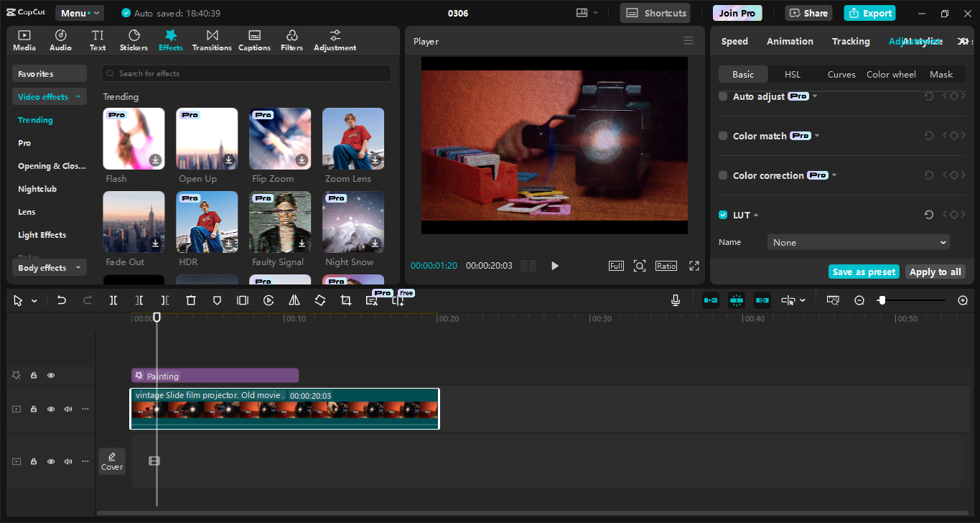Screen dimensions: 980x523
Task: Switch to the Animation tab
Action: 790,41
